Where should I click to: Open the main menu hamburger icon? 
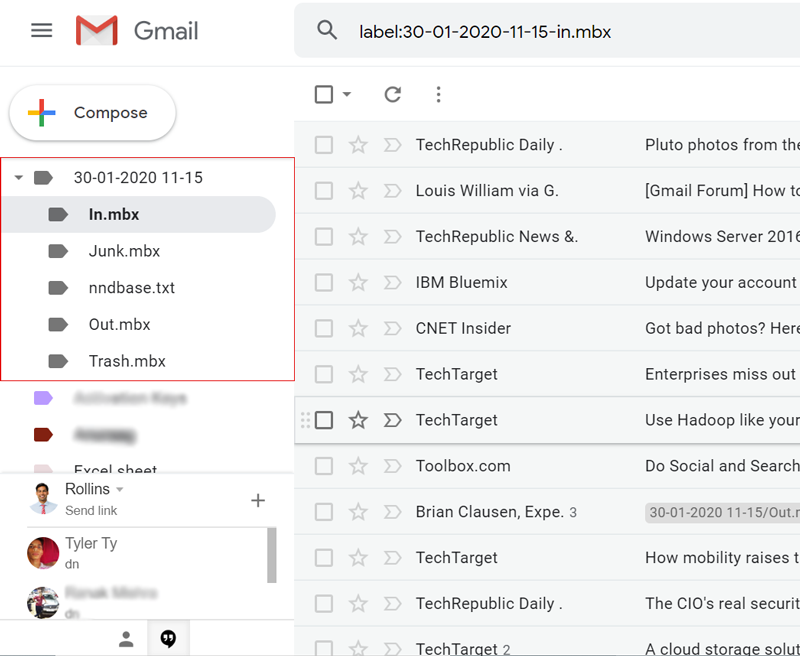coord(41,31)
